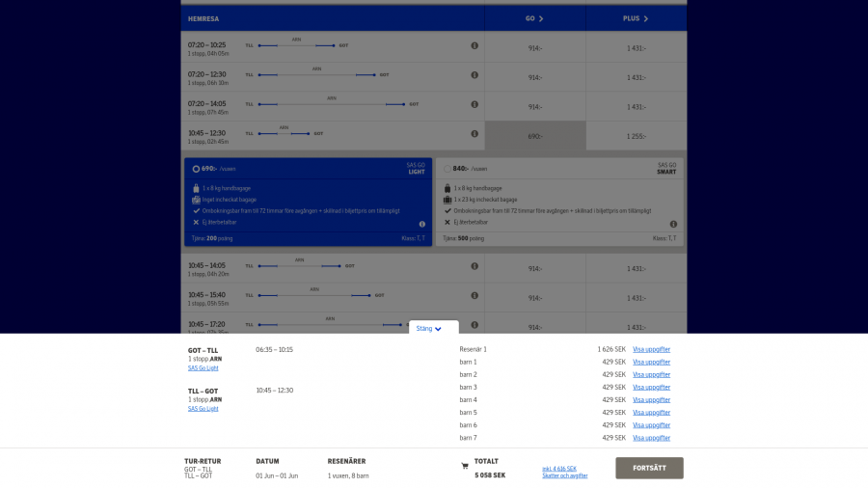Choose 1 255:- Plus fare for 10:45–12:30

(x=636, y=136)
